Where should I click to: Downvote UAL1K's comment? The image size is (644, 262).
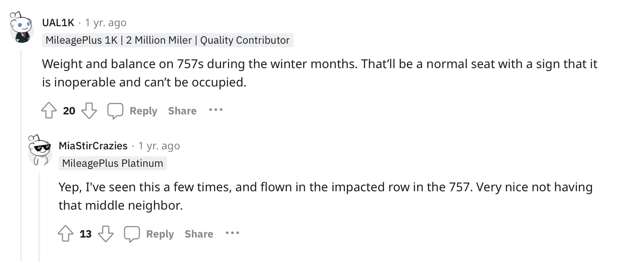coord(89,111)
